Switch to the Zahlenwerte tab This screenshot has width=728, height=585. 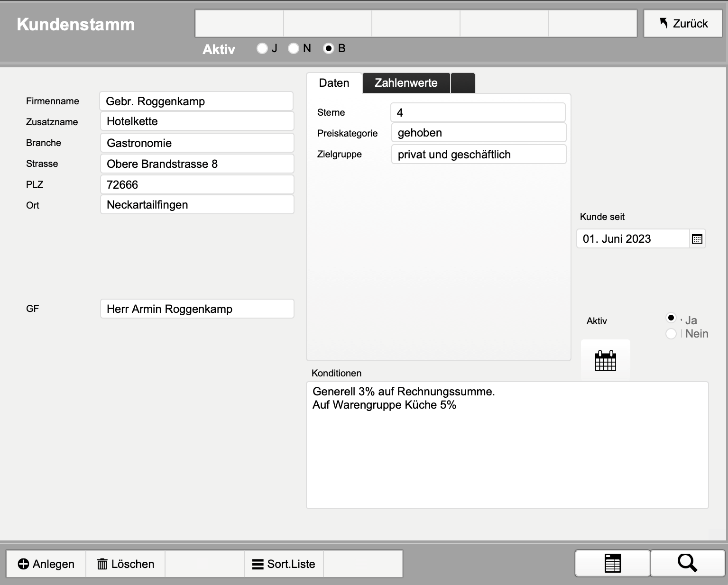point(406,83)
